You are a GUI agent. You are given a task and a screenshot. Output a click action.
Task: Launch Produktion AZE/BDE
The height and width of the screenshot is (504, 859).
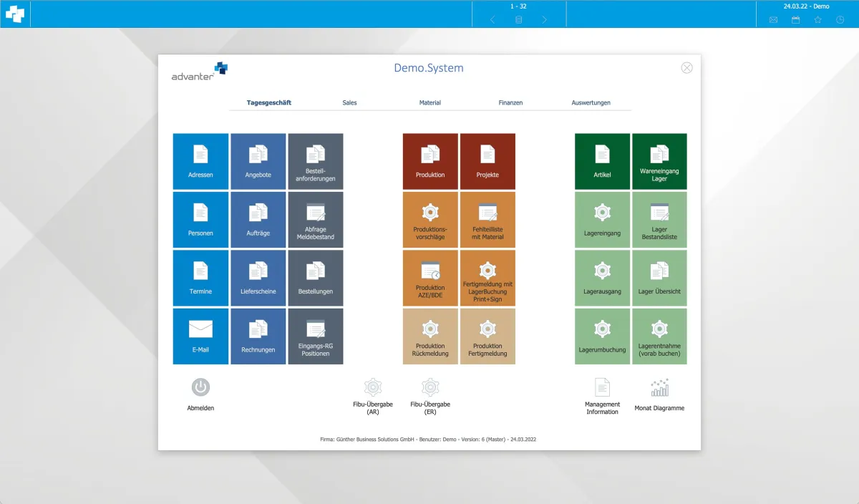point(429,278)
